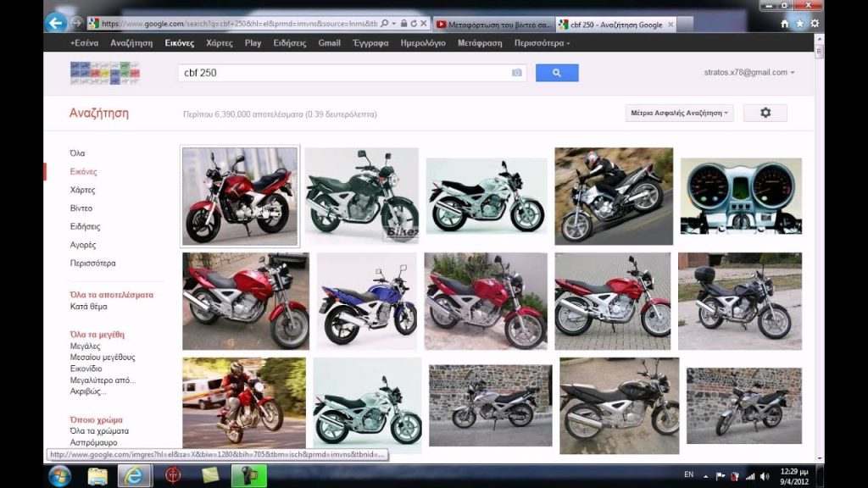This screenshot has height=488, width=868.
Task: Click the browser back arrow button
Action: point(55,23)
